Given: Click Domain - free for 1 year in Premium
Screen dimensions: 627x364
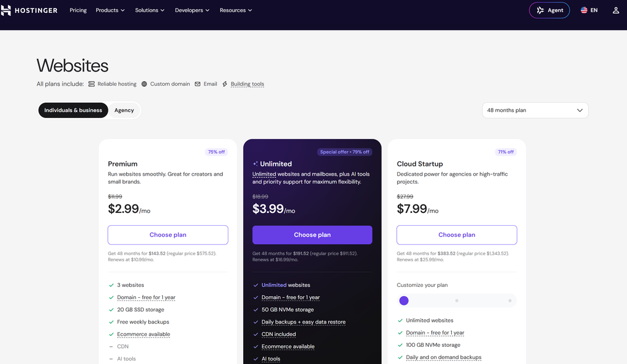Looking at the screenshot, I should [x=146, y=298].
